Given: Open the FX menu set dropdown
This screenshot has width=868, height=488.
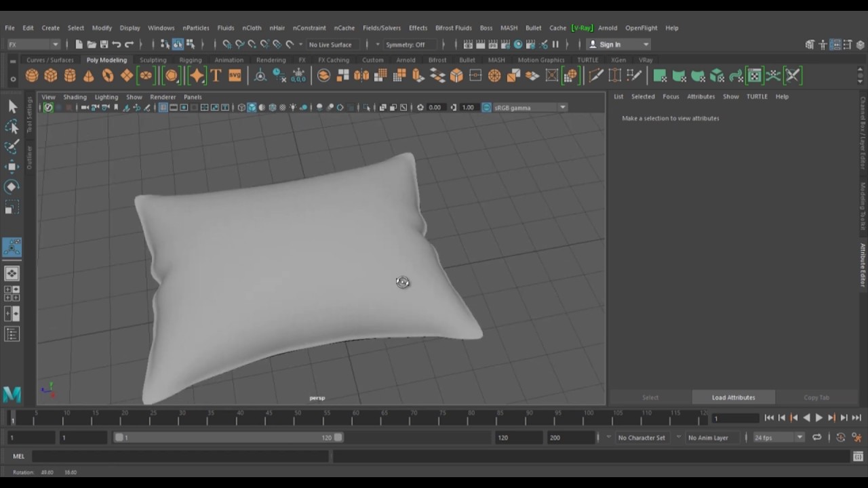Looking at the screenshot, I should (33, 45).
